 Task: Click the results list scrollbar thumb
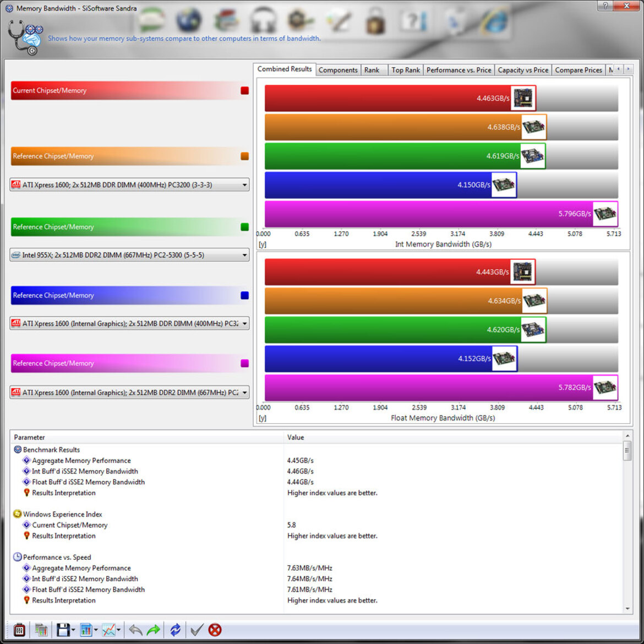tap(627, 451)
